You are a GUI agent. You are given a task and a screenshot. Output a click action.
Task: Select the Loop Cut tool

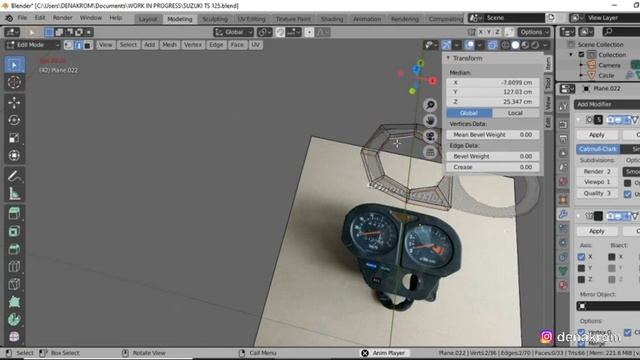point(14,267)
